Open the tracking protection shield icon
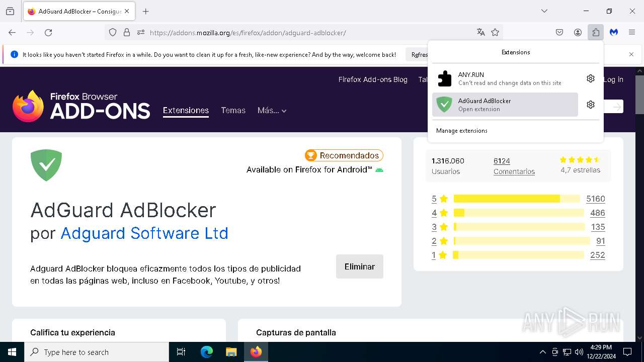644x362 pixels. click(113, 32)
